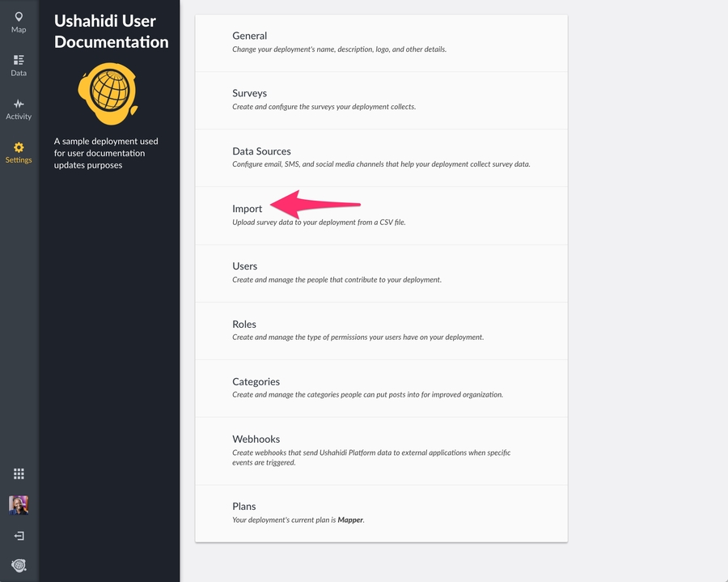
Task: Open Users management
Action: [244, 266]
